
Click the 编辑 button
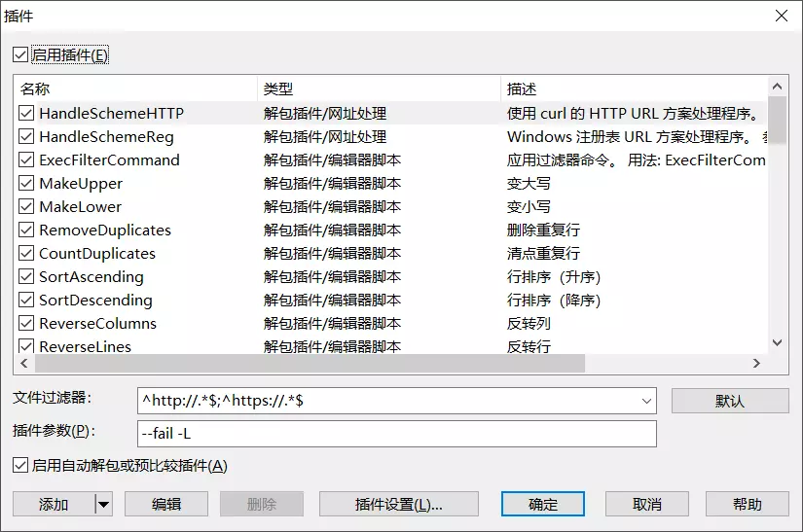click(x=166, y=504)
